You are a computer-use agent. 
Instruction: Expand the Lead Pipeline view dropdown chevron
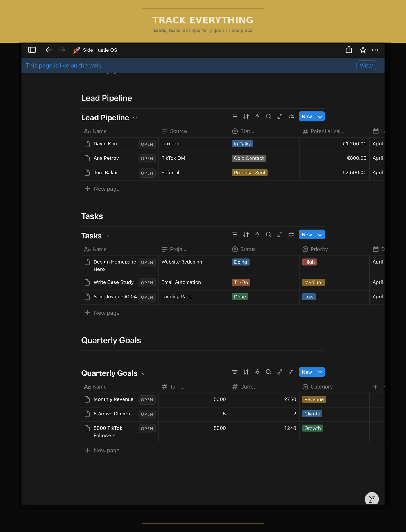(135, 118)
